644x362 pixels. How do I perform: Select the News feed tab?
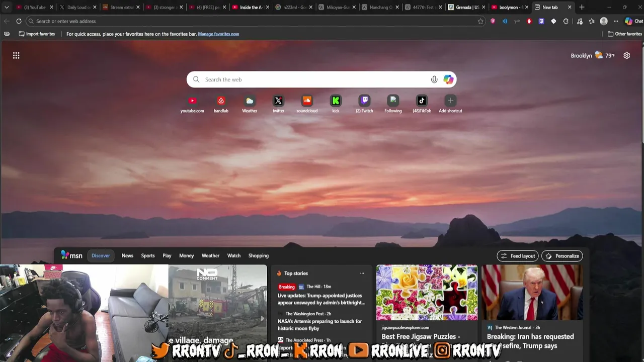point(127,255)
